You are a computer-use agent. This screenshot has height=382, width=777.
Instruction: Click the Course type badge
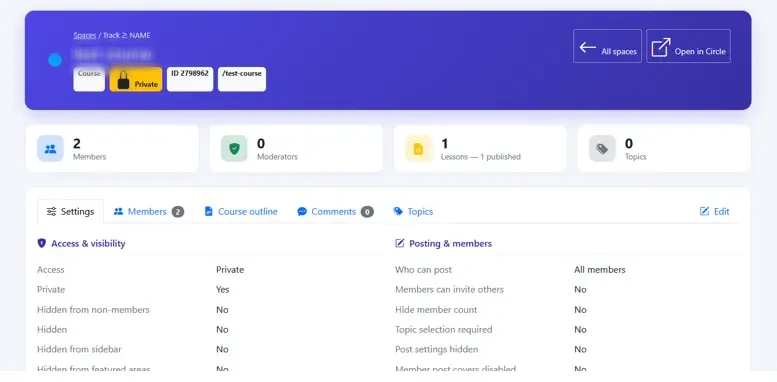[x=89, y=79]
